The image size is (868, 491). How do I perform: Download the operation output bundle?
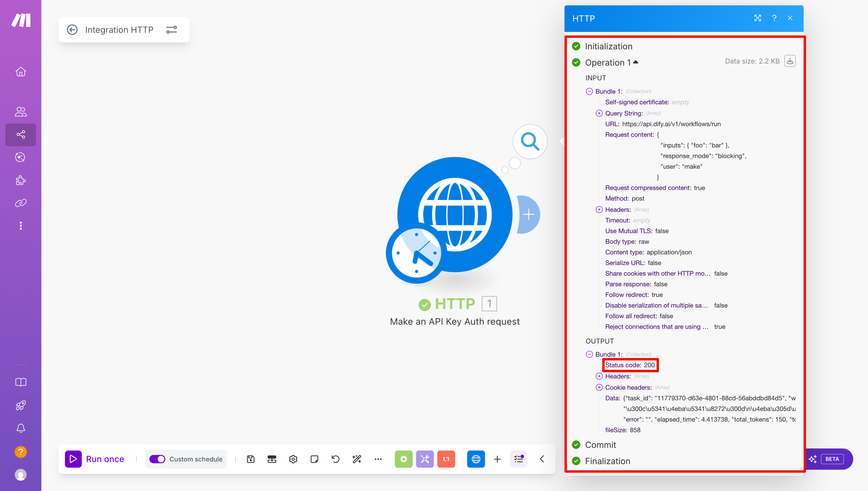pos(789,61)
